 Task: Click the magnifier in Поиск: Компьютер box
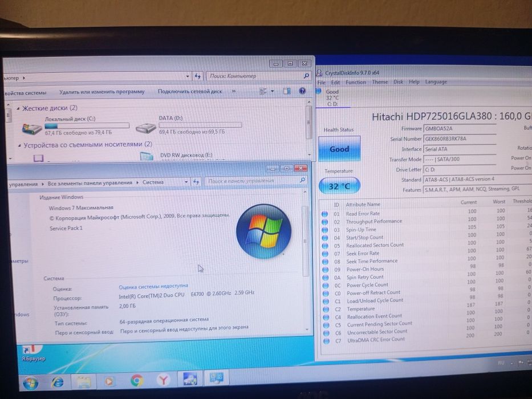pos(306,76)
